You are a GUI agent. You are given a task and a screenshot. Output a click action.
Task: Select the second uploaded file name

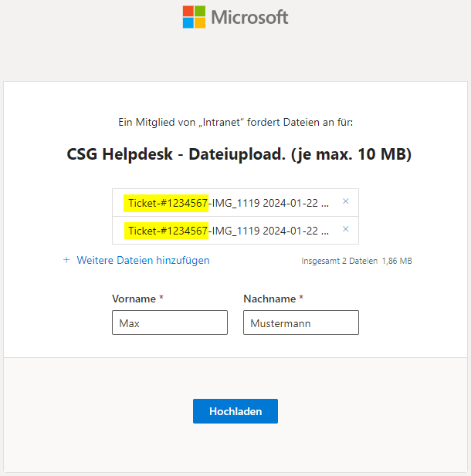coord(229,231)
